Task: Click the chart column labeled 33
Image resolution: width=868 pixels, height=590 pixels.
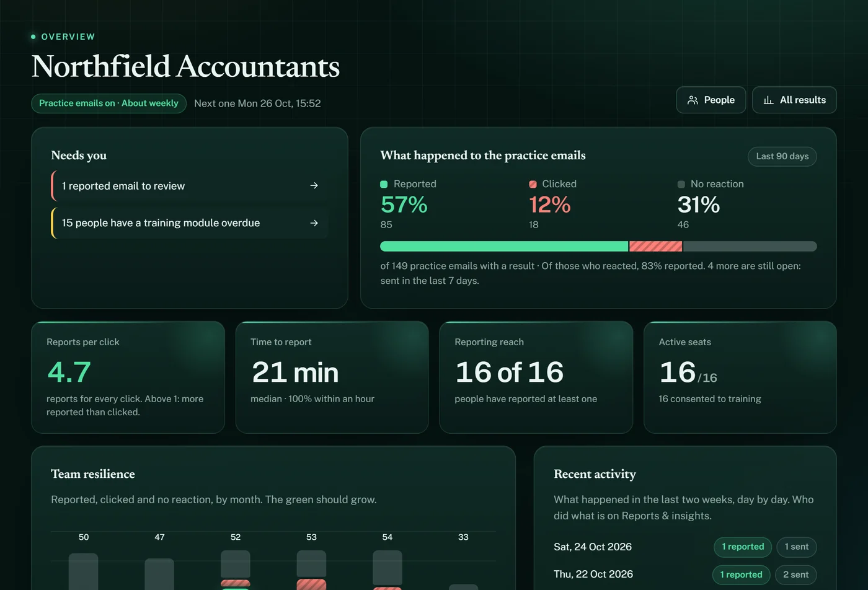Action: (x=463, y=586)
